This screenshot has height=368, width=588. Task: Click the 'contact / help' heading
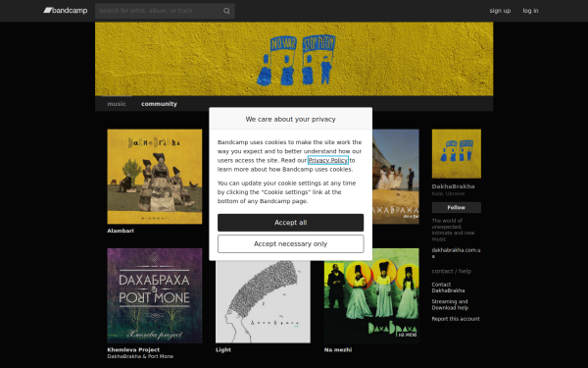coord(451,271)
